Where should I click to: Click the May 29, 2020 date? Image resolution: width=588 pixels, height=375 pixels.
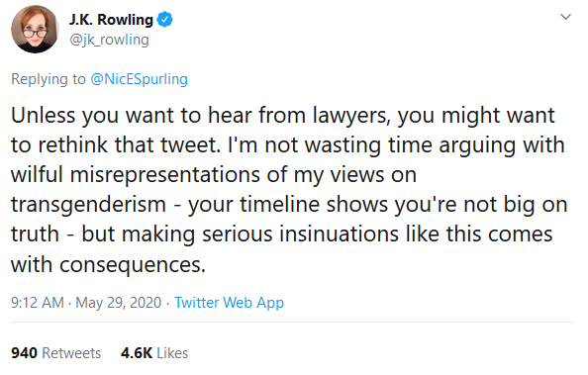click(x=119, y=303)
